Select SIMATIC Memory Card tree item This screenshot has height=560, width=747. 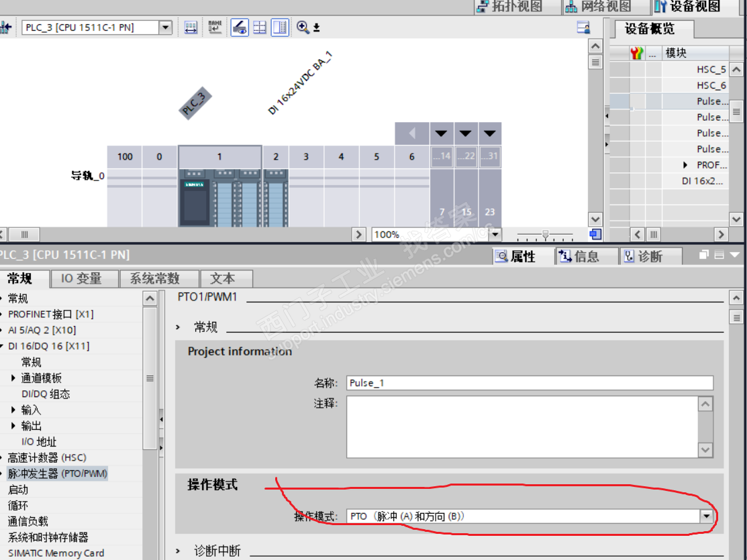tap(56, 553)
